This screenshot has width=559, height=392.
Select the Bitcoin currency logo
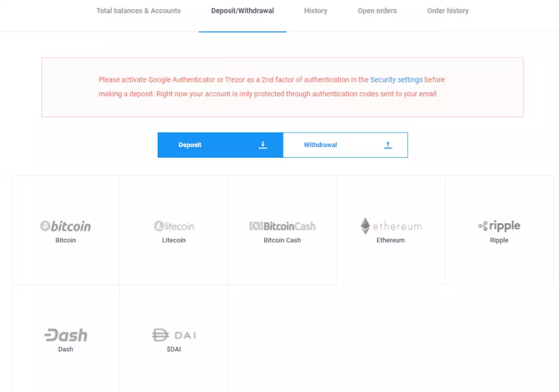(x=65, y=226)
